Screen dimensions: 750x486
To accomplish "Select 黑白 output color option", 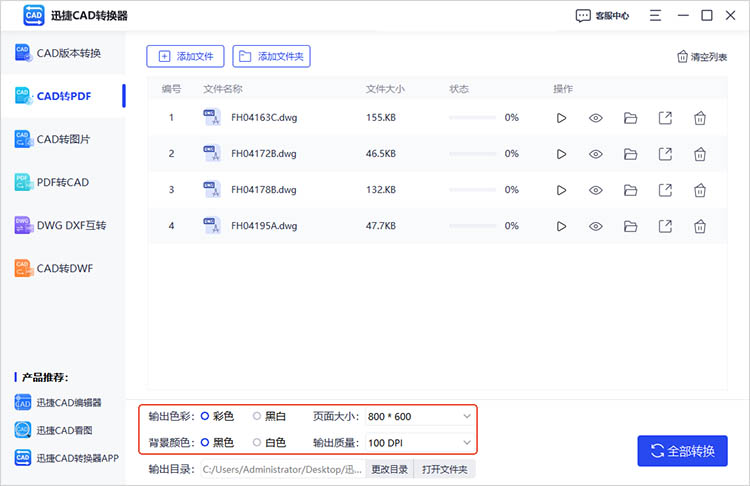I will (x=269, y=416).
